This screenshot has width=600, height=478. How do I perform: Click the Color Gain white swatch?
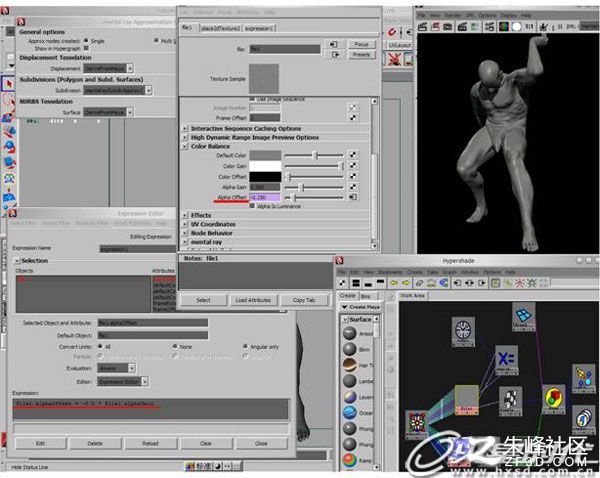coord(265,166)
